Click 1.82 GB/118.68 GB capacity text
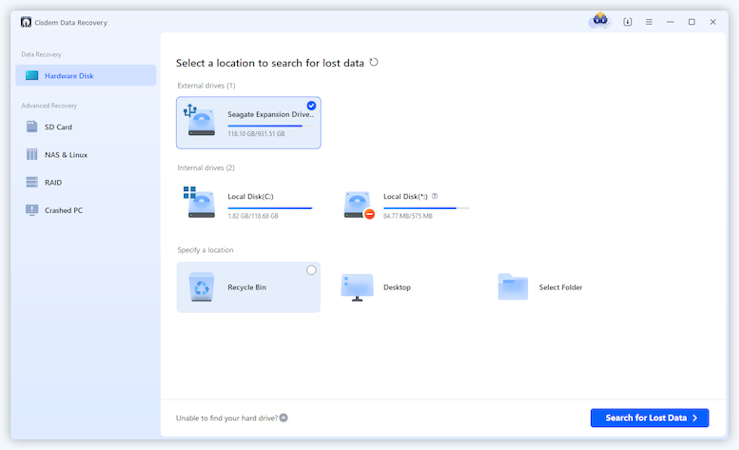Viewport: 739px width, 450px height. pos(253,216)
